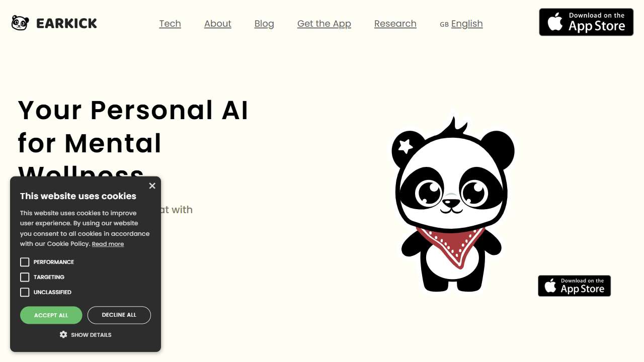Tick the Targeting cookies checkbox

(x=25, y=277)
